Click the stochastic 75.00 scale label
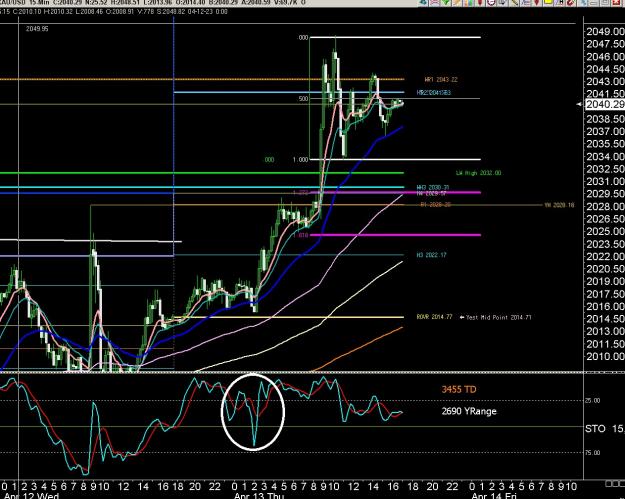Viewport: 625px width, 499px height. point(592,453)
